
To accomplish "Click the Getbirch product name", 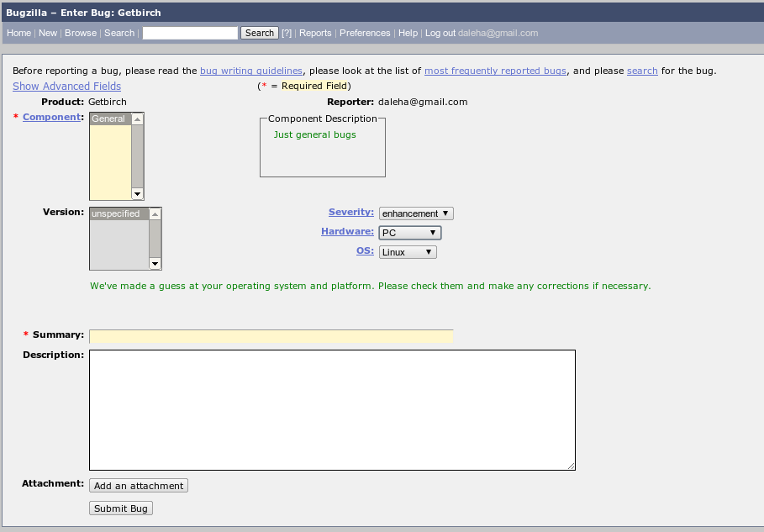I will click(x=108, y=102).
